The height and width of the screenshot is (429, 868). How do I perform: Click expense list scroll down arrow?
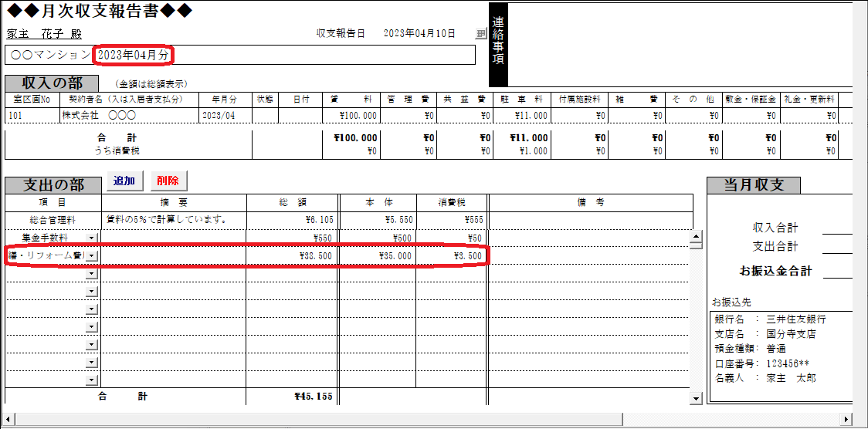pos(696,398)
